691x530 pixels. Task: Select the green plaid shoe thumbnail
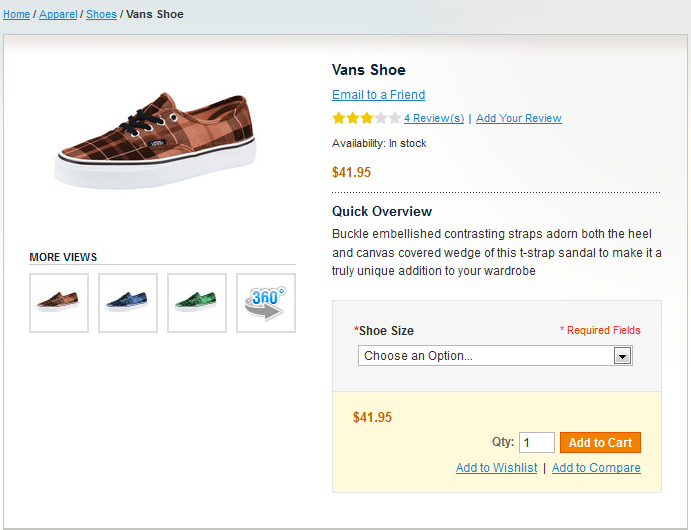[x=197, y=303]
